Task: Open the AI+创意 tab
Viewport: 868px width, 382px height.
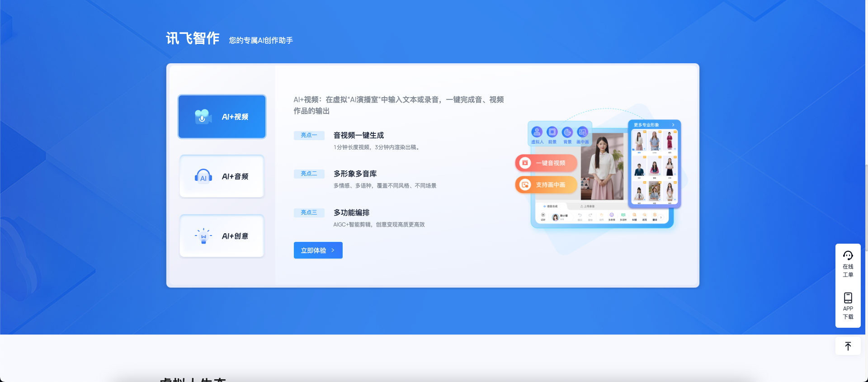Action: [x=222, y=236]
